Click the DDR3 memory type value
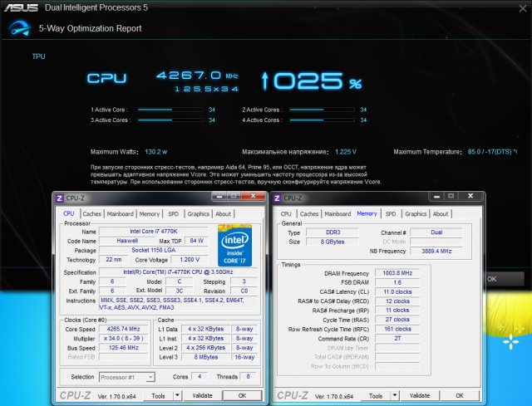The height and width of the screenshot is (406, 532). click(332, 232)
